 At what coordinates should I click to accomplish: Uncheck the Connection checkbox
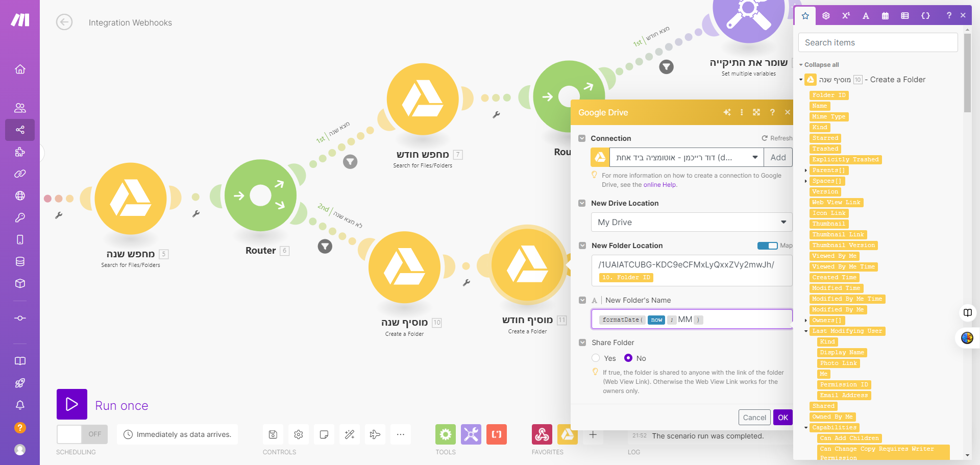[582, 138]
